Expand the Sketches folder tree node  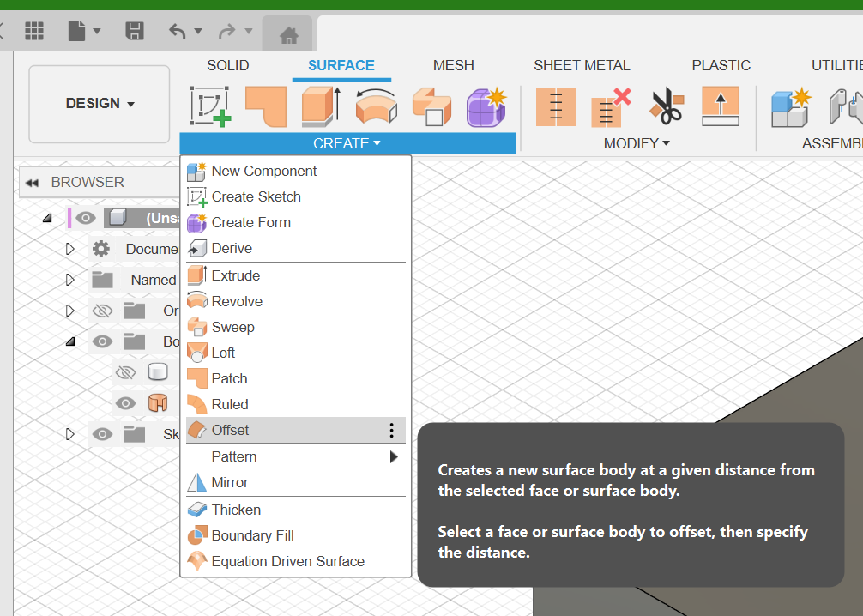tap(69, 434)
